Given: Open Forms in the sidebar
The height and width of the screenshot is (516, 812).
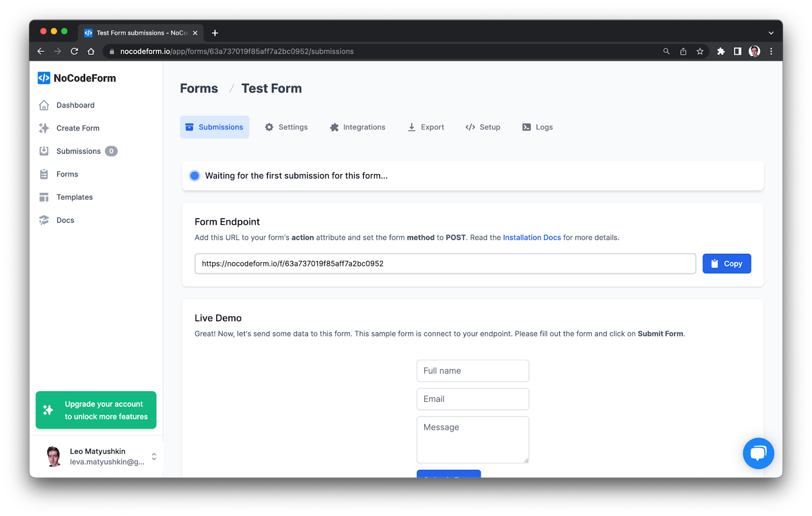Looking at the screenshot, I should 67,174.
